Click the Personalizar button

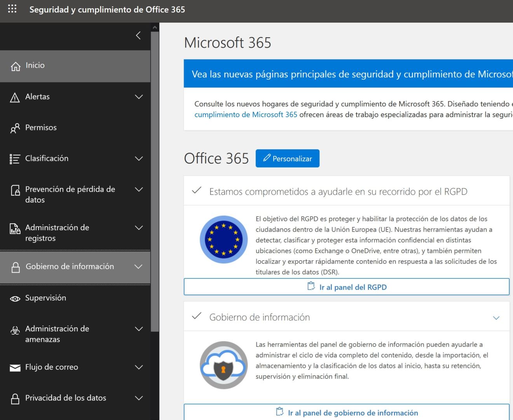click(x=288, y=158)
